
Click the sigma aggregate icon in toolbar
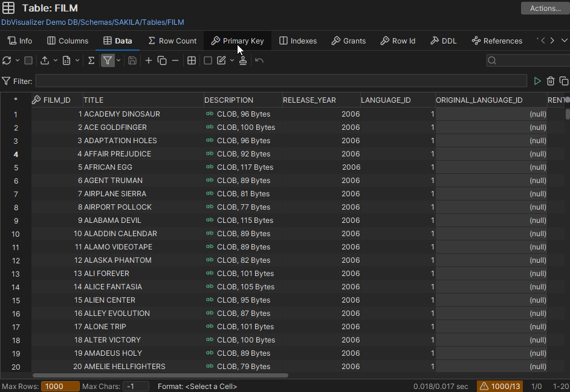[x=91, y=60]
